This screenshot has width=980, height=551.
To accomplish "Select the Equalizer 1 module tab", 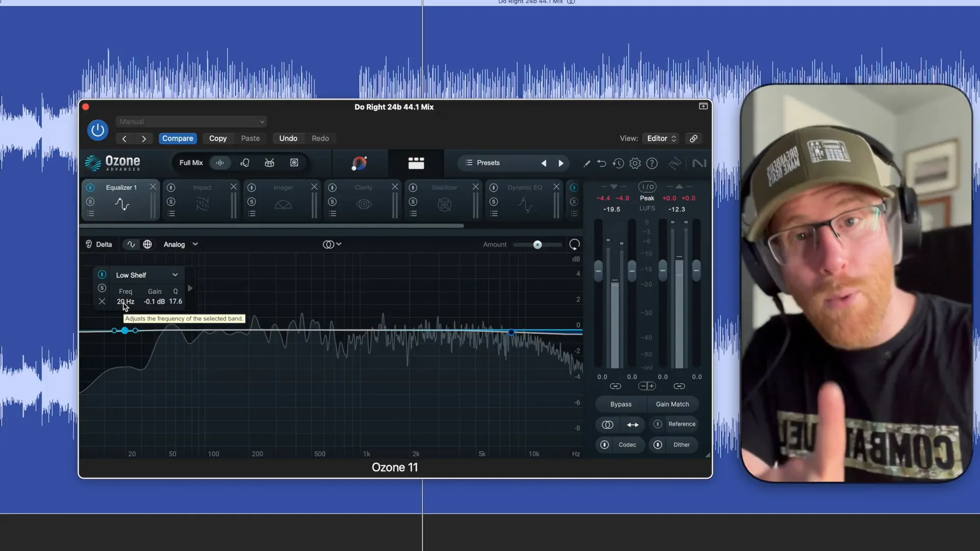I will (x=121, y=200).
